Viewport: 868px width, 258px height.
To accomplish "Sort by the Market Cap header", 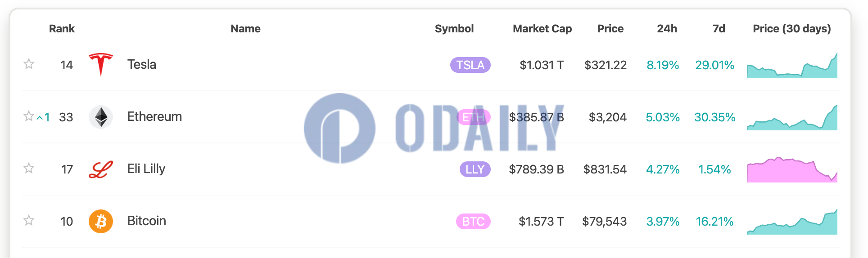I will (542, 29).
